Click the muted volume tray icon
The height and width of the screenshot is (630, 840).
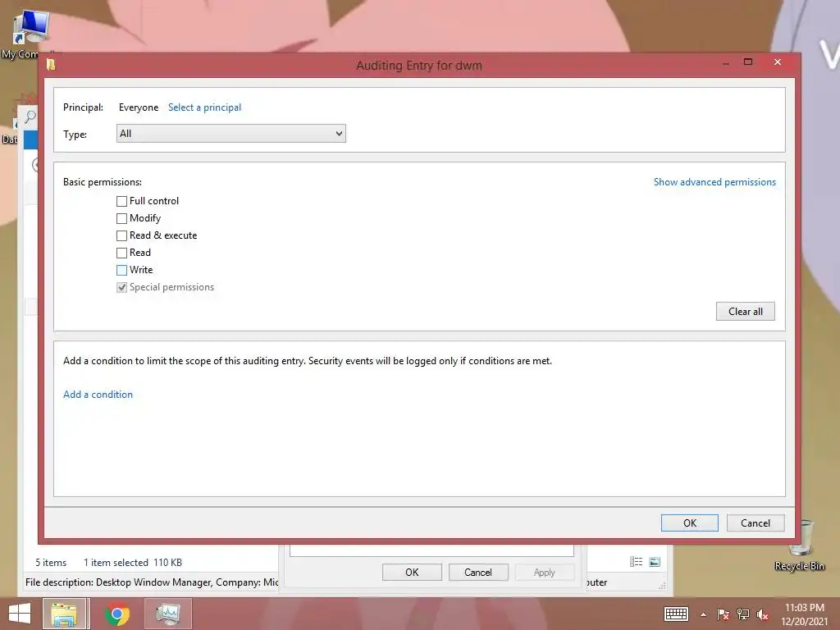click(x=763, y=614)
